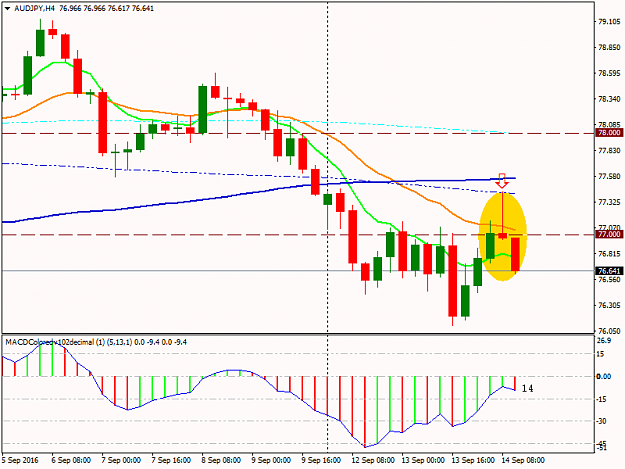Click the -51 MACD scale value
This screenshot has width=625, height=469.
[601, 449]
